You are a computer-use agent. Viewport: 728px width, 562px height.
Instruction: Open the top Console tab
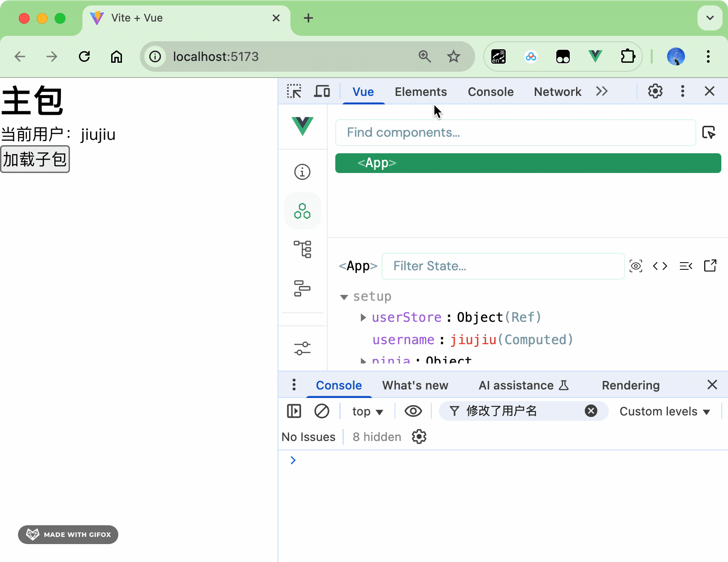(491, 92)
